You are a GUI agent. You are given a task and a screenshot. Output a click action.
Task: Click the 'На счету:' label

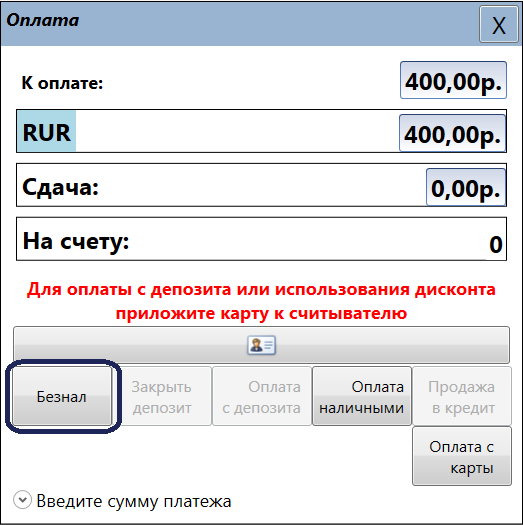pyautogui.click(x=76, y=241)
